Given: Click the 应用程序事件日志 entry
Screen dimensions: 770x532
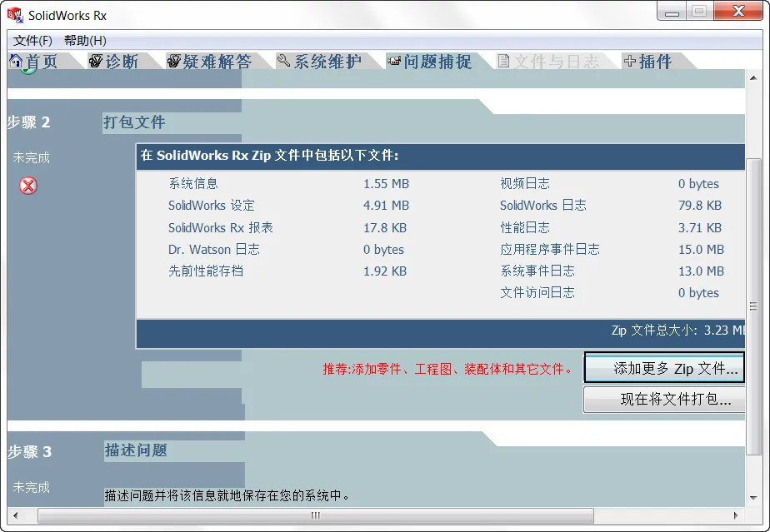Looking at the screenshot, I should point(550,249).
